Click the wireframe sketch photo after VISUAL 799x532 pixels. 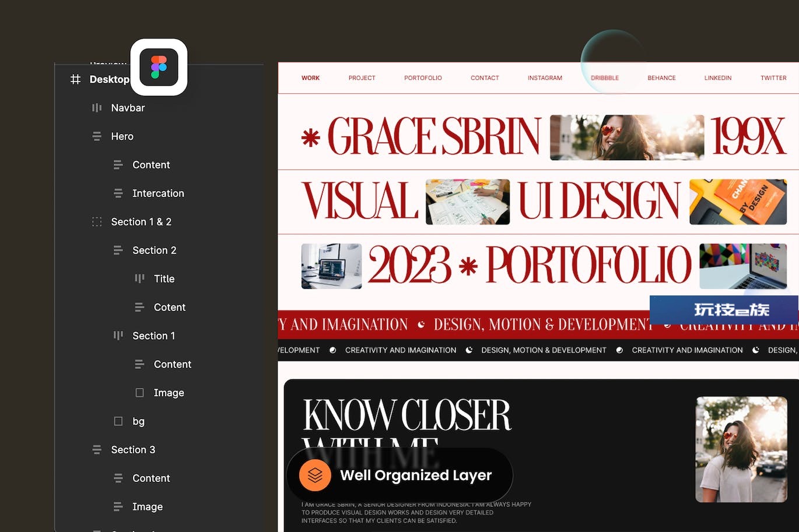468,202
